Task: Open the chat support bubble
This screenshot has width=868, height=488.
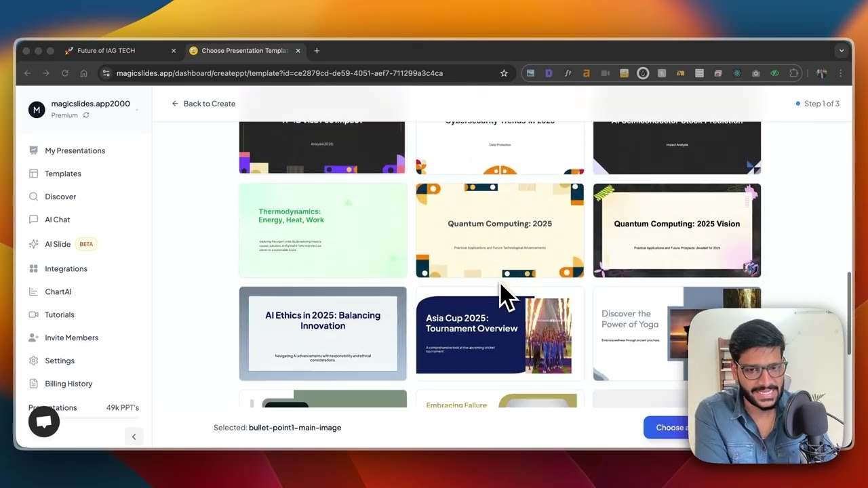Action: coord(44,422)
